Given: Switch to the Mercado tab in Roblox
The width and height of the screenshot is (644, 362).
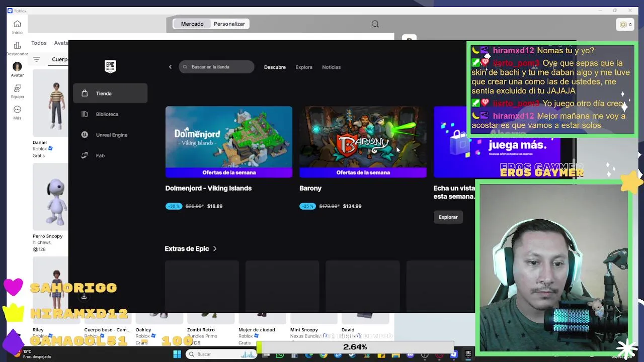Looking at the screenshot, I should (192, 24).
